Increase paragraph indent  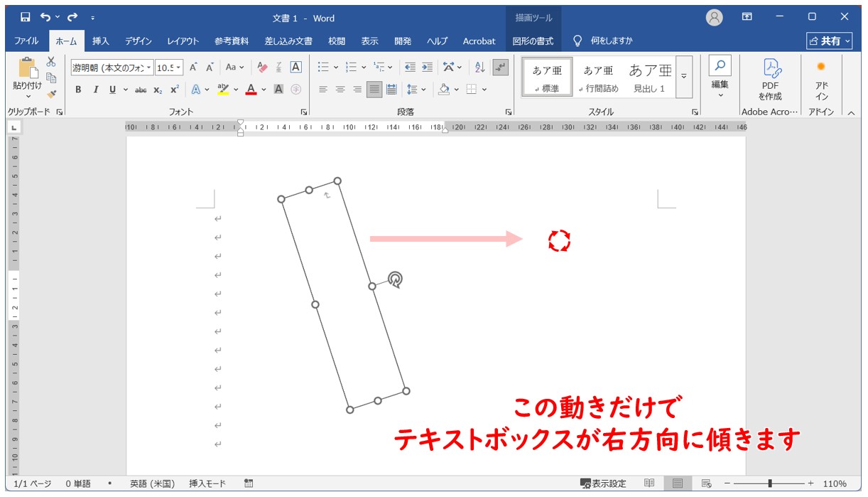(427, 68)
